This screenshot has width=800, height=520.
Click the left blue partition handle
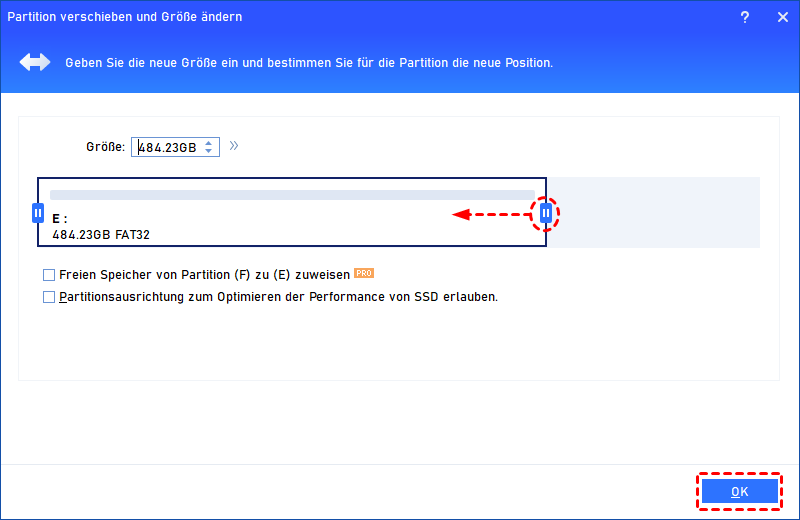(x=38, y=213)
